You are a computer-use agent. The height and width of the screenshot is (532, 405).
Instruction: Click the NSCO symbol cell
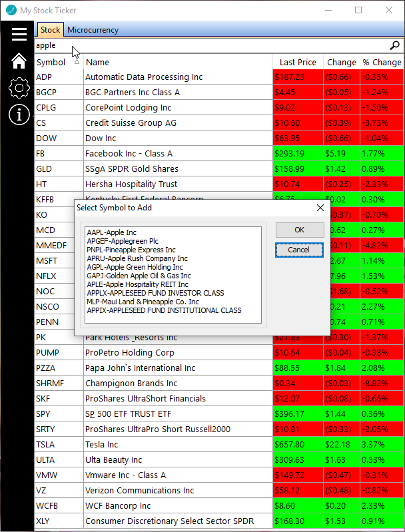pyautogui.click(x=55, y=307)
